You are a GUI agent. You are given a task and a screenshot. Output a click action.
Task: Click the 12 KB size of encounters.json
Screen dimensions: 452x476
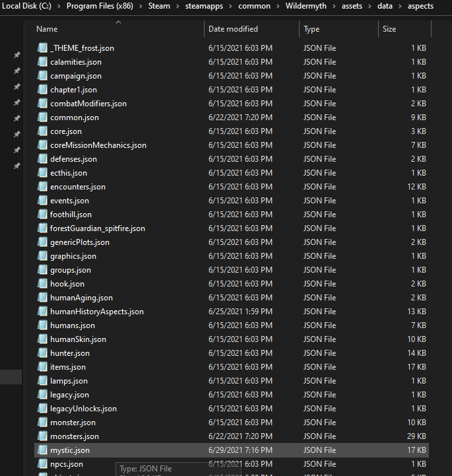(x=416, y=187)
